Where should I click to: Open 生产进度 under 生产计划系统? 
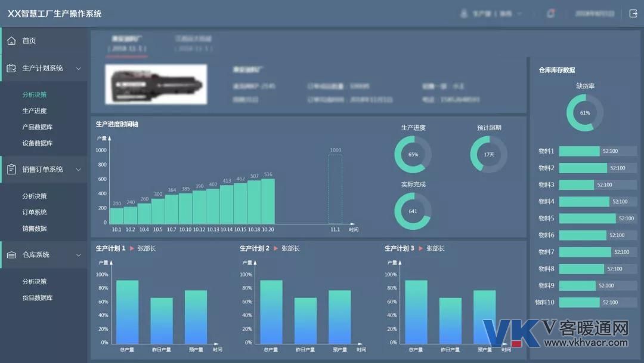point(35,110)
